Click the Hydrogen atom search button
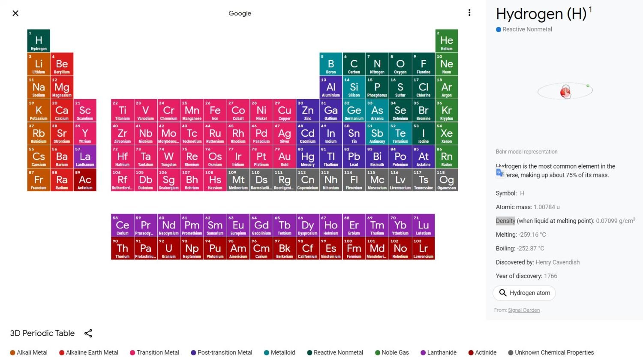 524,293
